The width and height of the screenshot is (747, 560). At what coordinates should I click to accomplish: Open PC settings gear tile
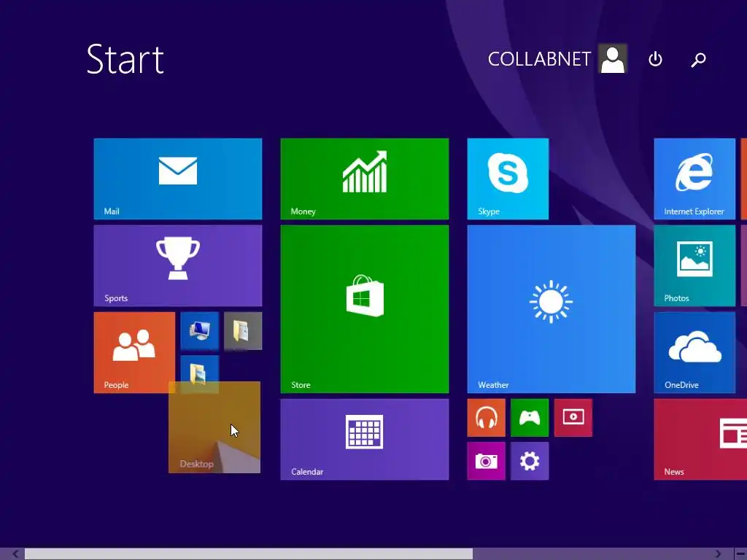coord(530,461)
